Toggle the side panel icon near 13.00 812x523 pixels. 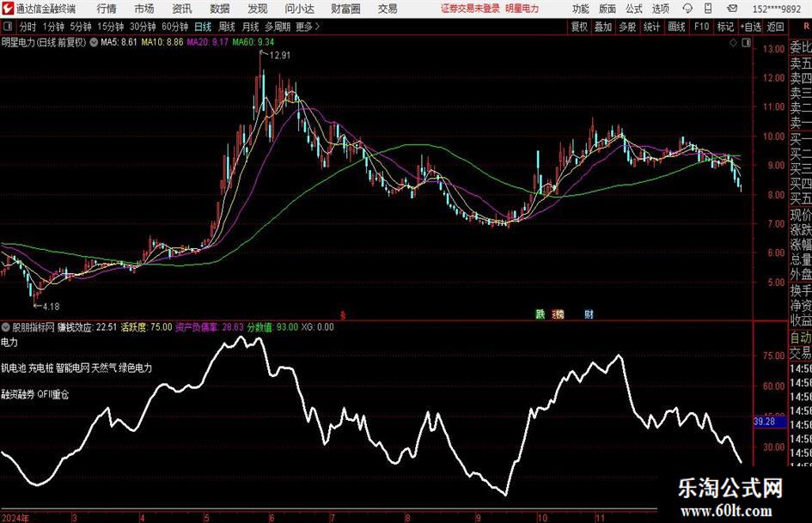tap(746, 43)
